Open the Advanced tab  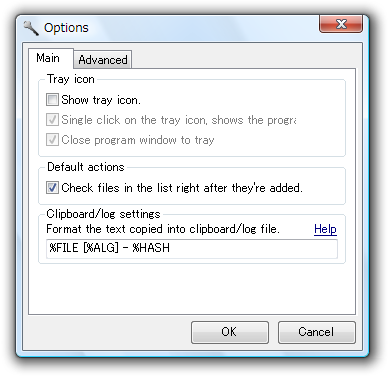click(103, 60)
